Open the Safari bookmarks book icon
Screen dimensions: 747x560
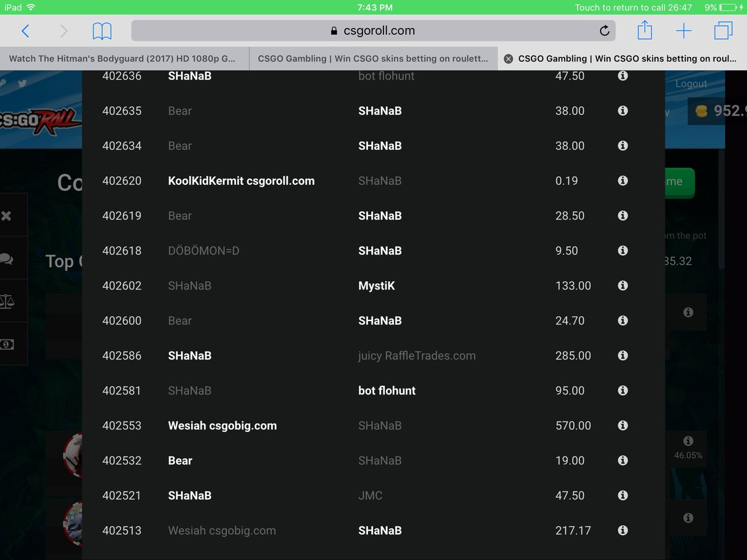(x=102, y=31)
